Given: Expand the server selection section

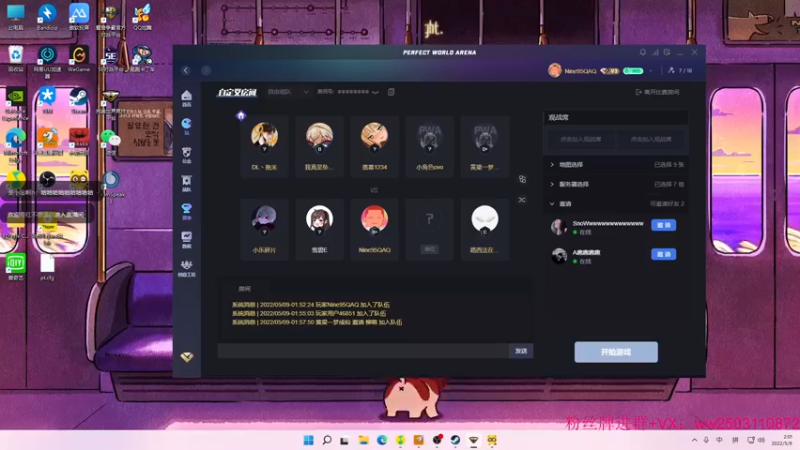Looking at the screenshot, I should pos(616,184).
